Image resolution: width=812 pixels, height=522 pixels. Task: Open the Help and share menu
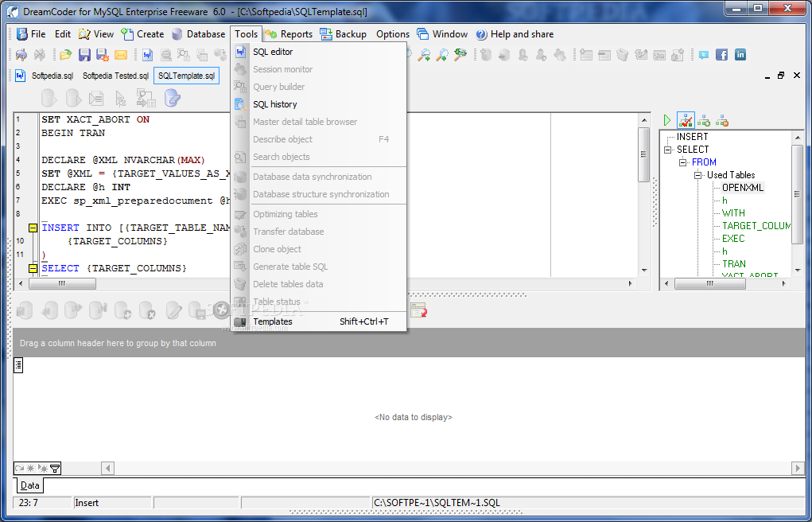click(515, 34)
